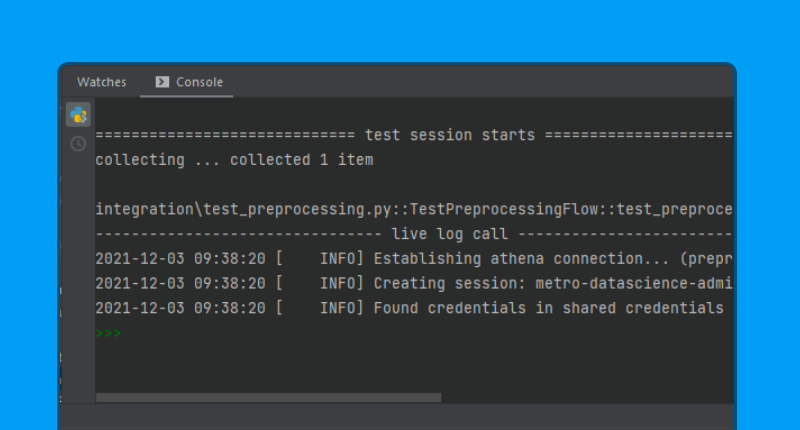Toggle the Python console prompt icon
Image resolution: width=800 pixels, height=430 pixels.
78,115
